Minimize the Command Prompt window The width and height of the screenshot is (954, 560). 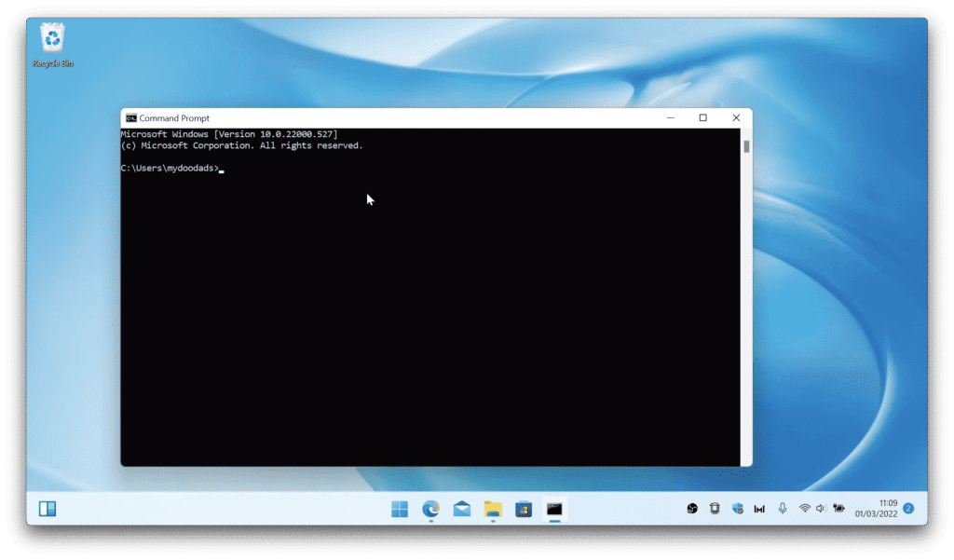click(671, 118)
